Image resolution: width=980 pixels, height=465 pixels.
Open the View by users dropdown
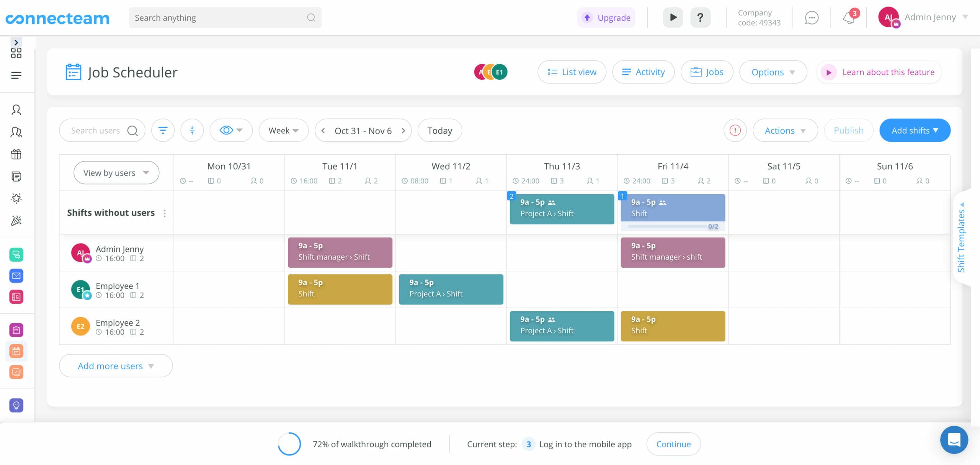point(116,172)
